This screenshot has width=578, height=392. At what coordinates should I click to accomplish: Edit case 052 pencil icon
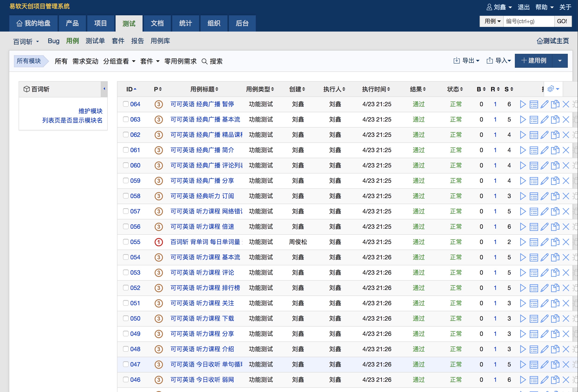click(x=544, y=288)
